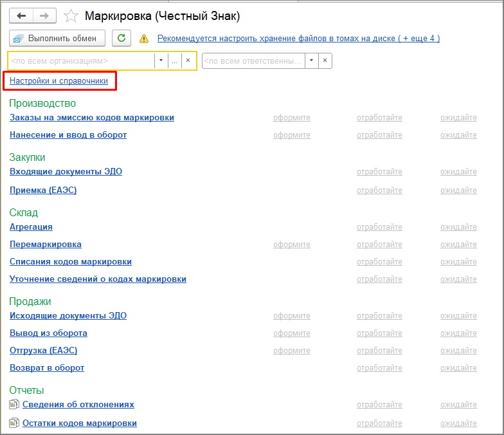Click the report icon beside Остатки кодов маркировки

click(x=14, y=423)
